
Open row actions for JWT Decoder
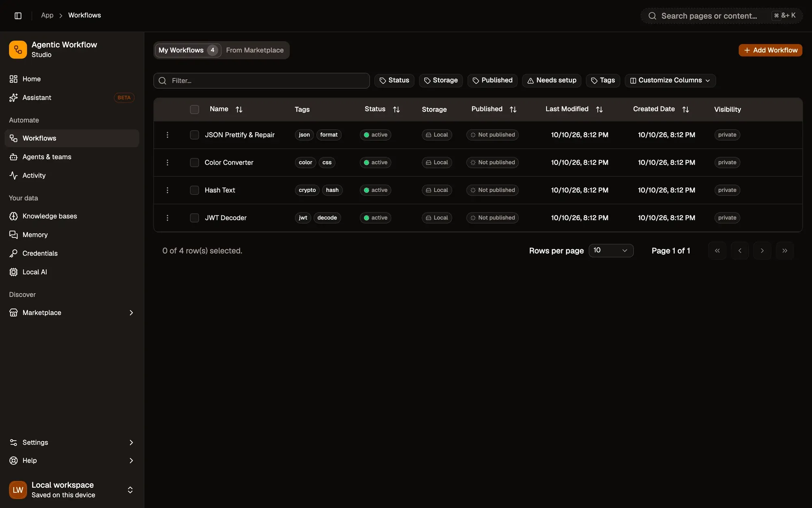point(167,218)
